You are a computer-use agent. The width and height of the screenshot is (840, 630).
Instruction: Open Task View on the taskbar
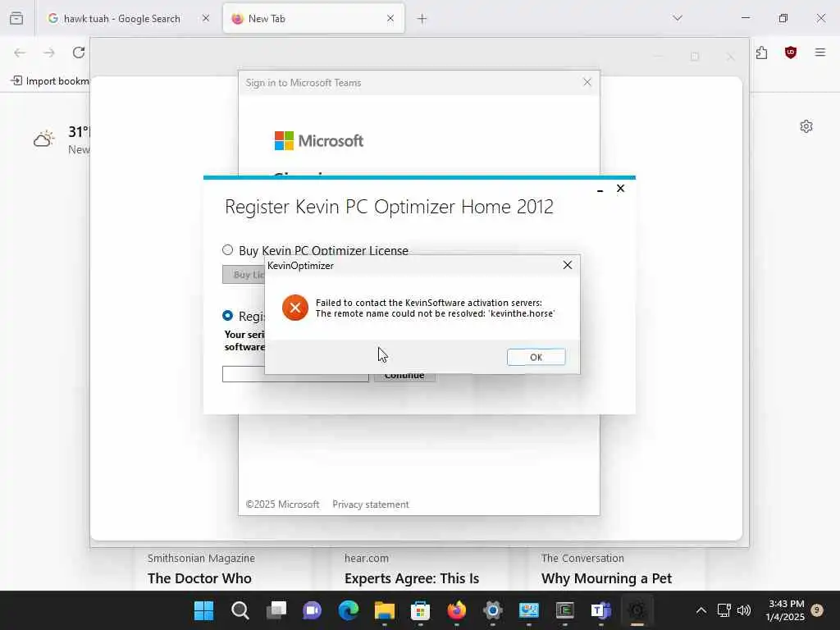(x=276, y=610)
